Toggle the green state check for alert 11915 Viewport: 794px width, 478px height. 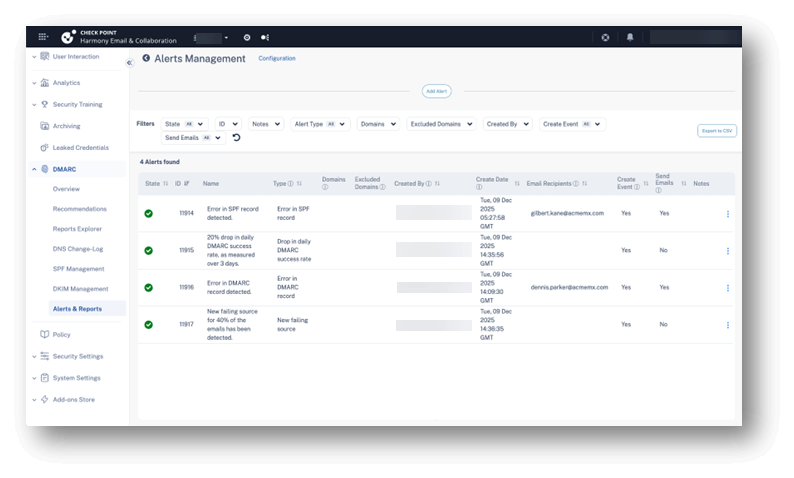pos(149,250)
